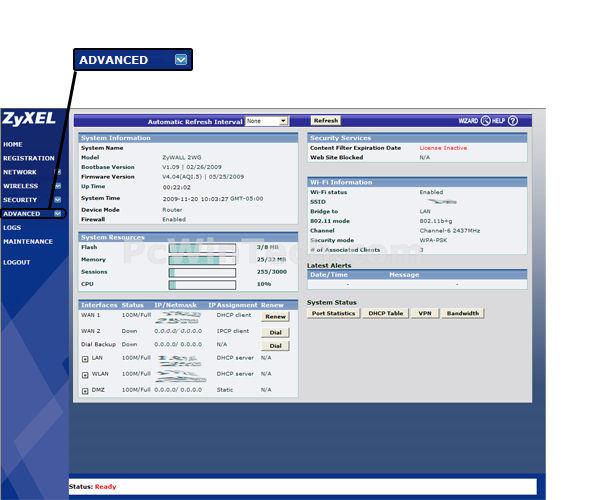This screenshot has height=500, width=600.
Task: Expand the NETWORK menu arrow
Action: [x=58, y=172]
